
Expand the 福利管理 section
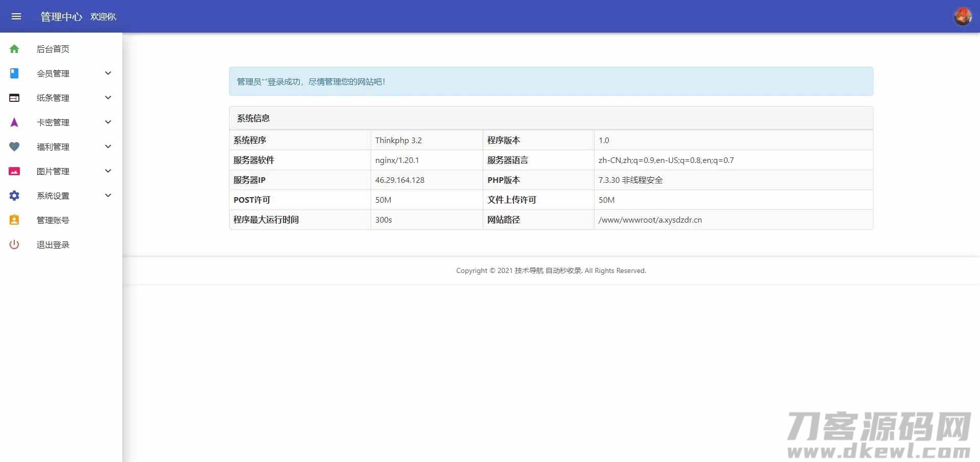tap(108, 147)
